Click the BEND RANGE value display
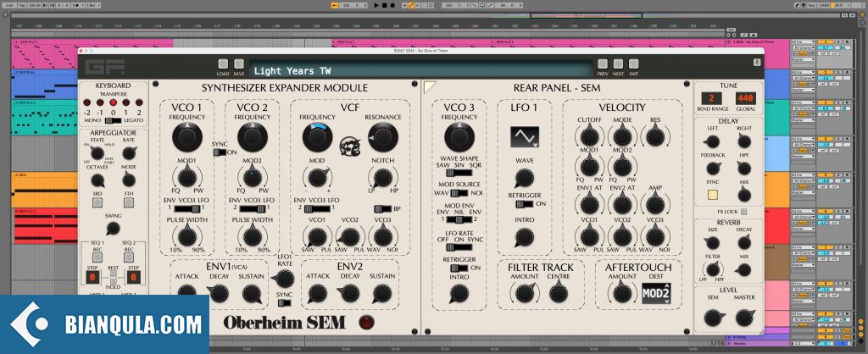 point(711,98)
